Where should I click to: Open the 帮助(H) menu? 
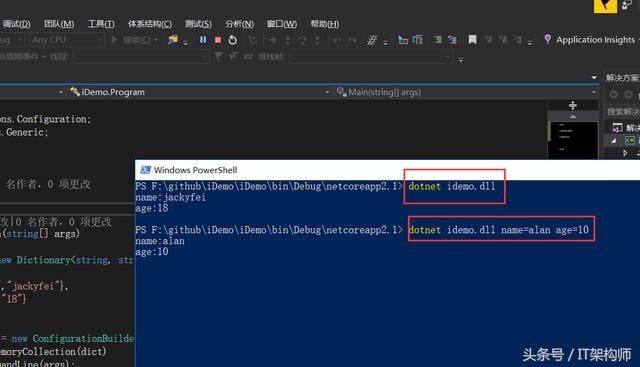click(x=324, y=24)
